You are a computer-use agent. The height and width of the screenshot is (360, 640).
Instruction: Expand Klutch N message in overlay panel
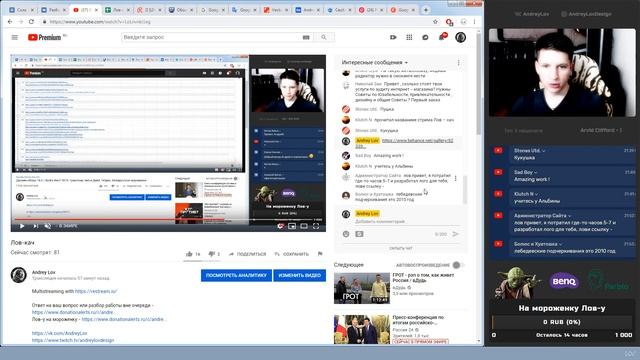[x=536, y=194]
